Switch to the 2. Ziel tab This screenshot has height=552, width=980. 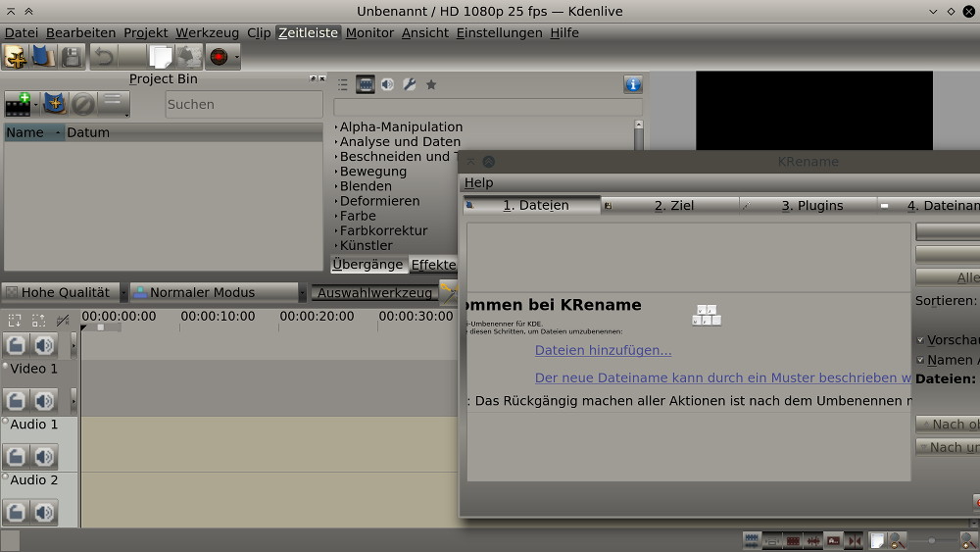click(x=670, y=206)
